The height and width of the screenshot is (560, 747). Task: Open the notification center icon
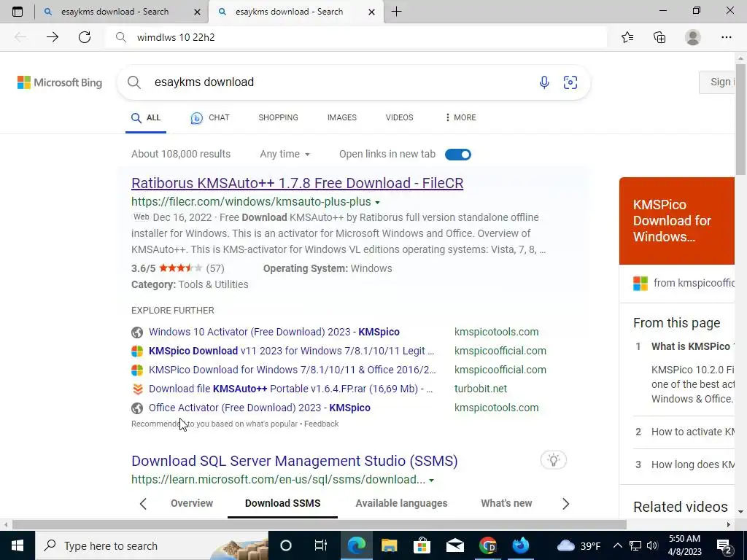(x=724, y=545)
